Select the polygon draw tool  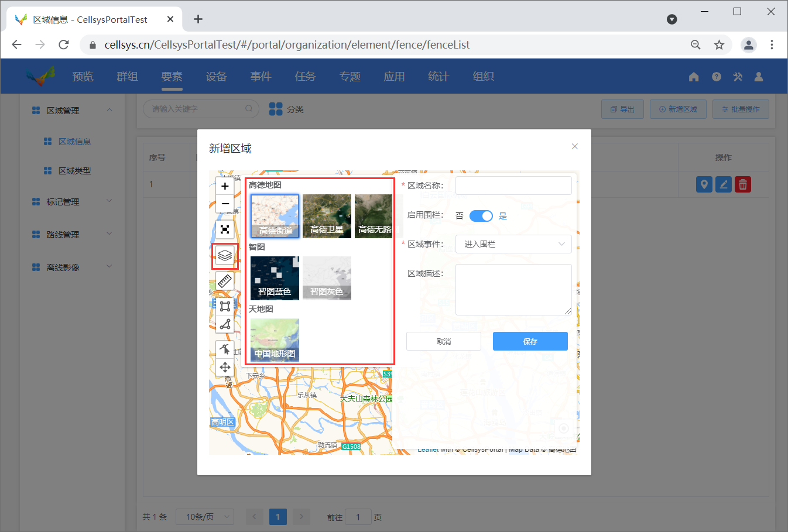(225, 324)
